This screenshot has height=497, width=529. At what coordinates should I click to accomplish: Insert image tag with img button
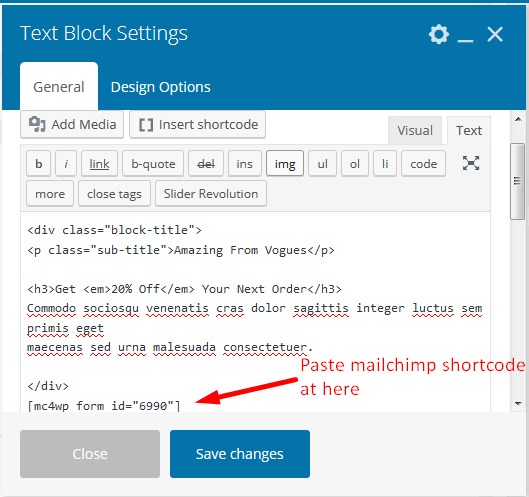285,164
